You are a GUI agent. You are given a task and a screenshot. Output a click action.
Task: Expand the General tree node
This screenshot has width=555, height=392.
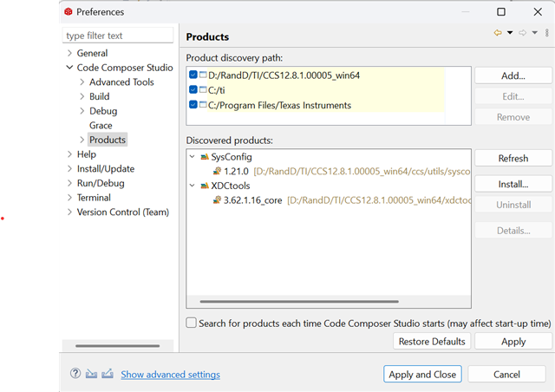[69, 53]
